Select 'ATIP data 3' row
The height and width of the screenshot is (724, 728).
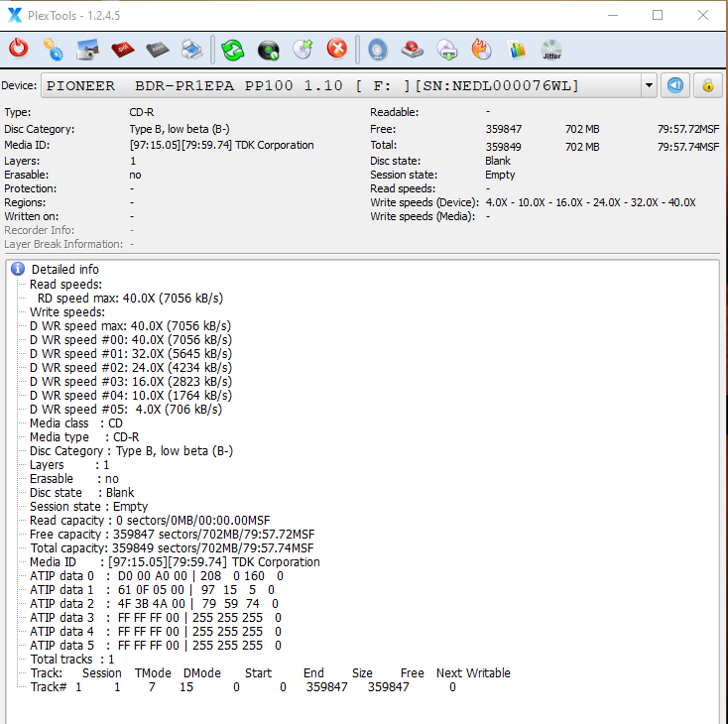click(156, 618)
